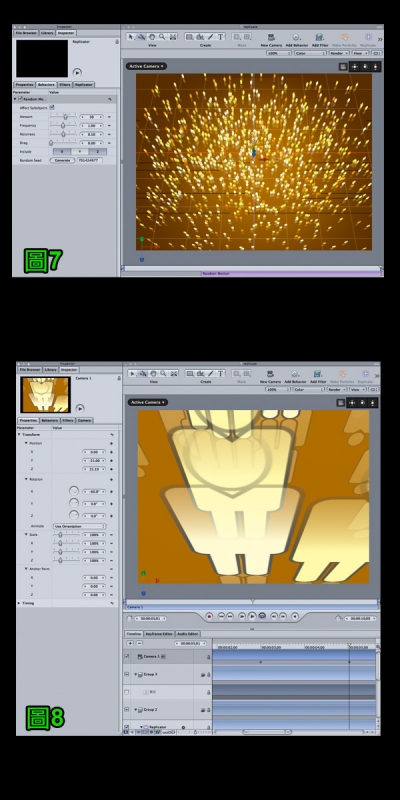Open the Active Camera dropdown in upper canvas
This screenshot has height=800, width=400.
(146, 66)
